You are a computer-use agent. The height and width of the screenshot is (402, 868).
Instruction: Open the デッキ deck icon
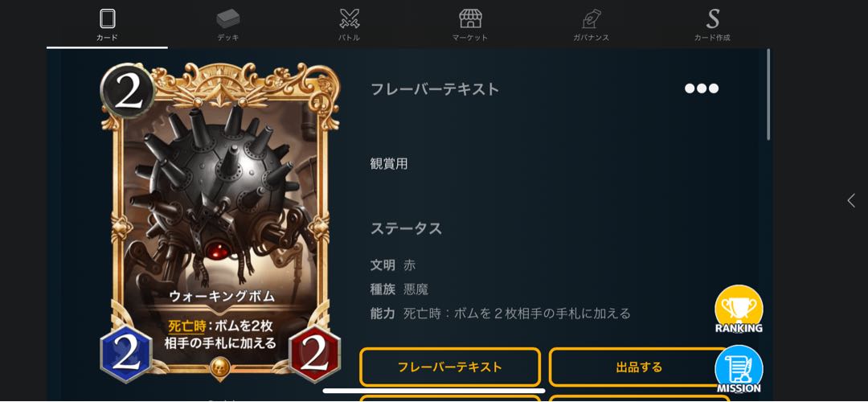tap(228, 18)
